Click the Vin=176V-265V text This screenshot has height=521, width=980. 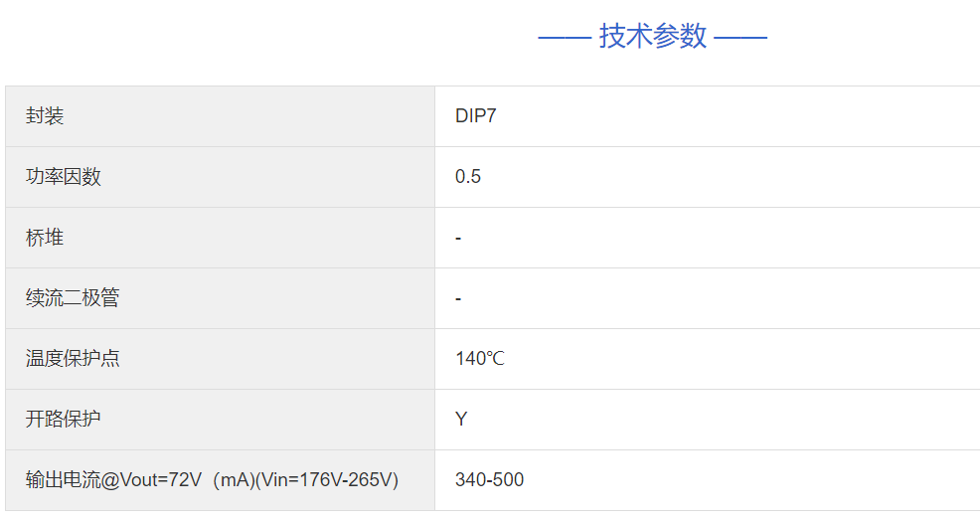tap(331, 480)
